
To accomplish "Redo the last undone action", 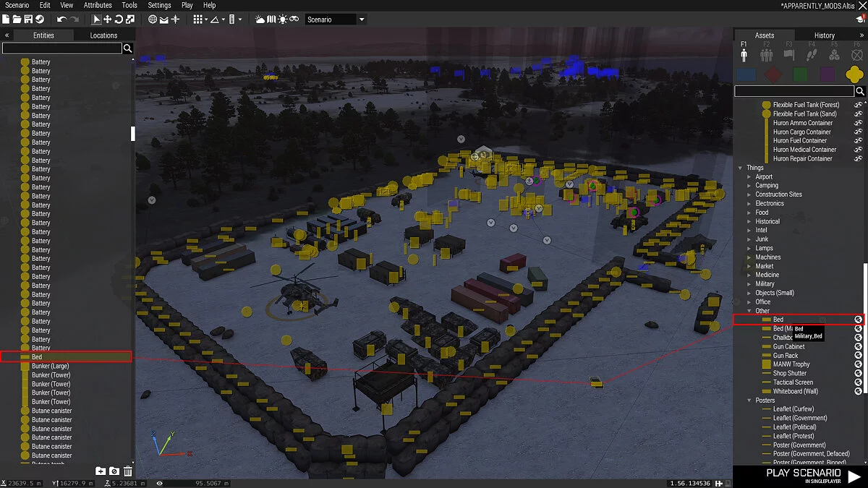I will pyautogui.click(x=74, y=20).
